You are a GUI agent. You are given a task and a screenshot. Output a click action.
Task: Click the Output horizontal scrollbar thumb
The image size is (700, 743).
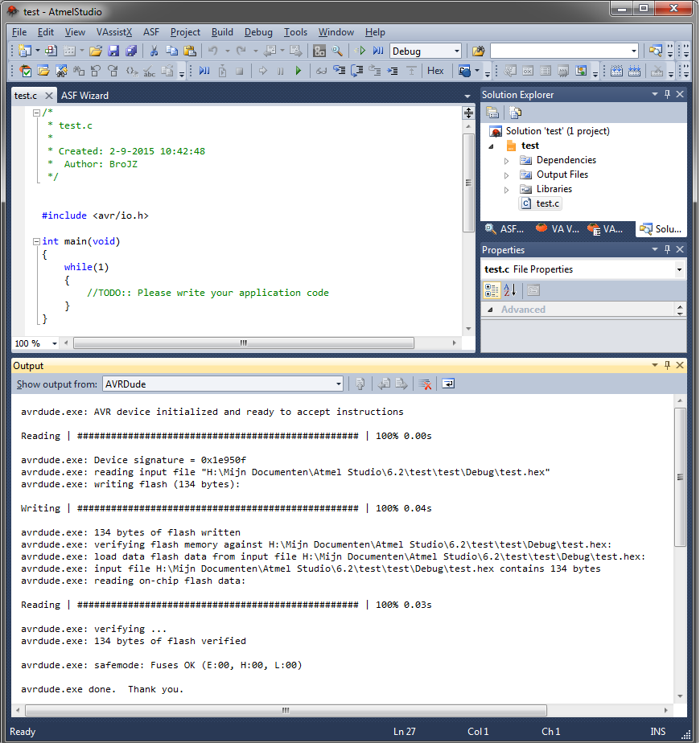286,710
